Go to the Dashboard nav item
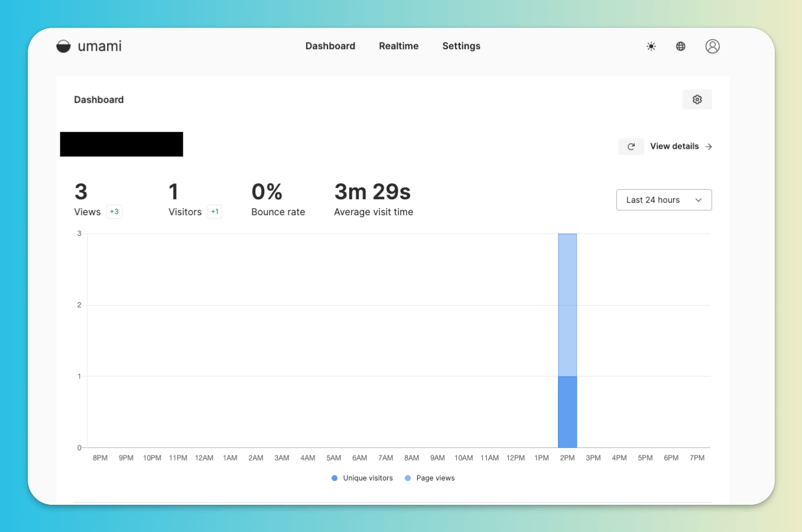The image size is (802, 532). pyautogui.click(x=330, y=46)
